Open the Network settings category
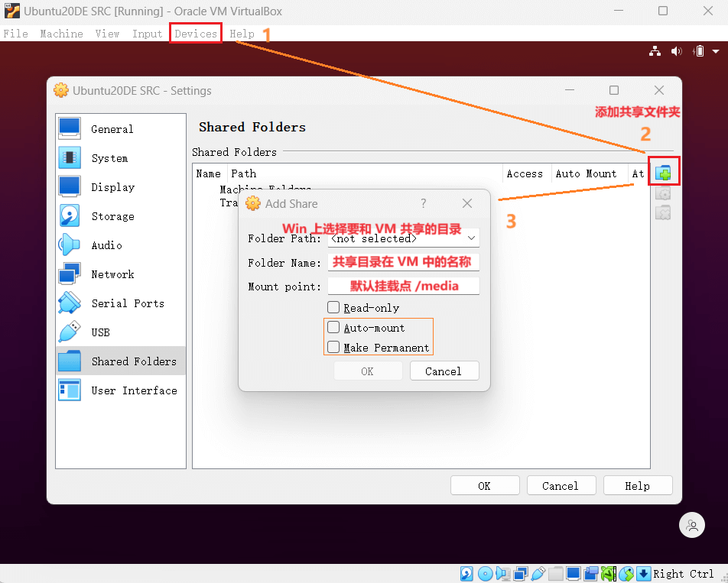728x583 pixels. [121, 274]
